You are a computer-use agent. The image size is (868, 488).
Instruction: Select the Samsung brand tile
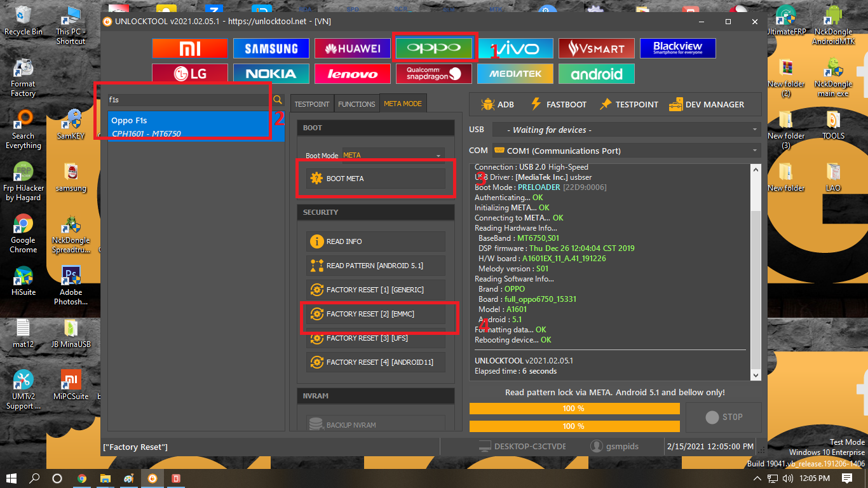pos(271,48)
